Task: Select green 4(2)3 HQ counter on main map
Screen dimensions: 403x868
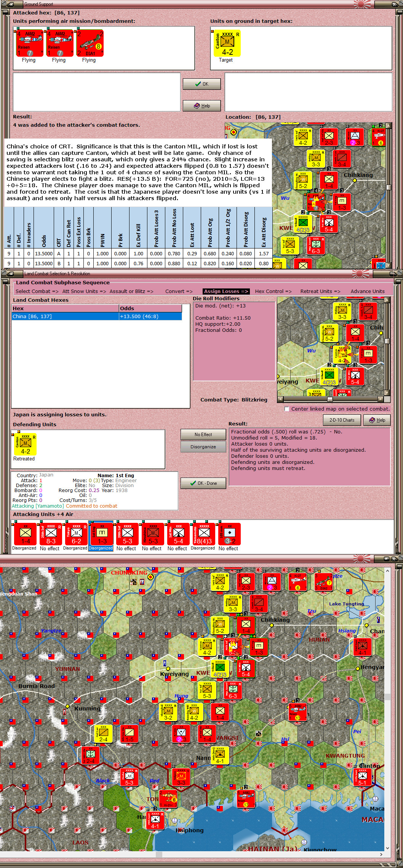Action: (220, 669)
